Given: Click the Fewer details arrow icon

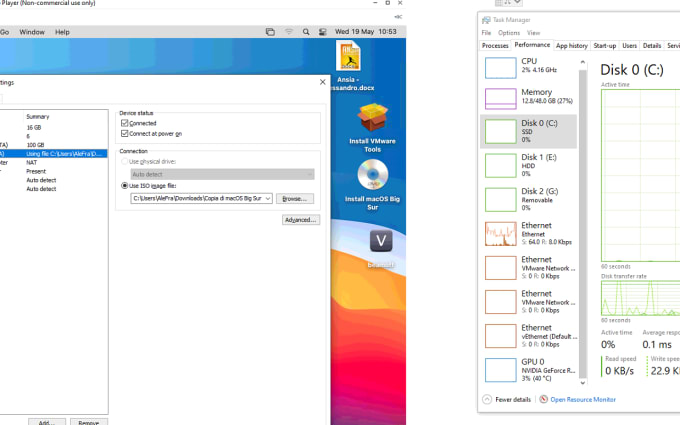Looking at the screenshot, I should [x=487, y=399].
